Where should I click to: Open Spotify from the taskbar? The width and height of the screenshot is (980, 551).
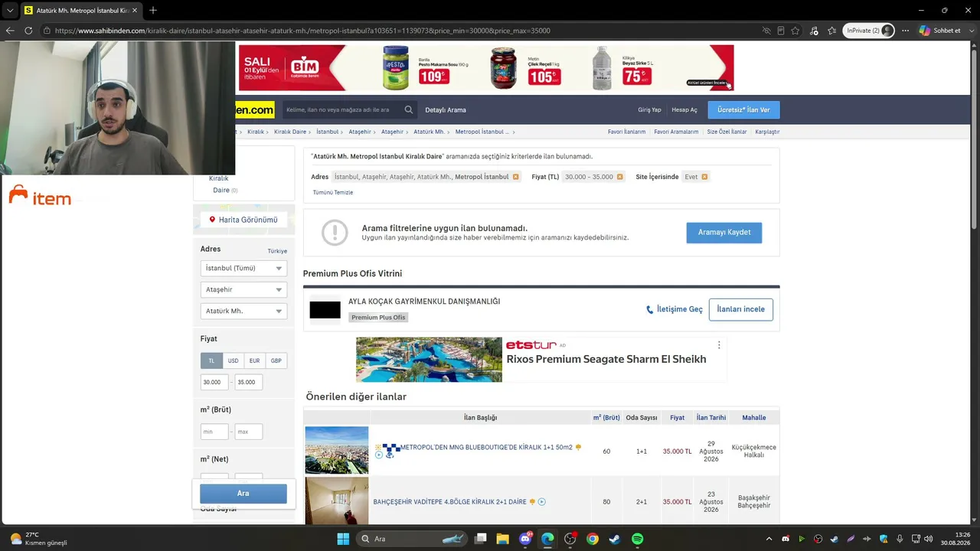click(x=637, y=539)
